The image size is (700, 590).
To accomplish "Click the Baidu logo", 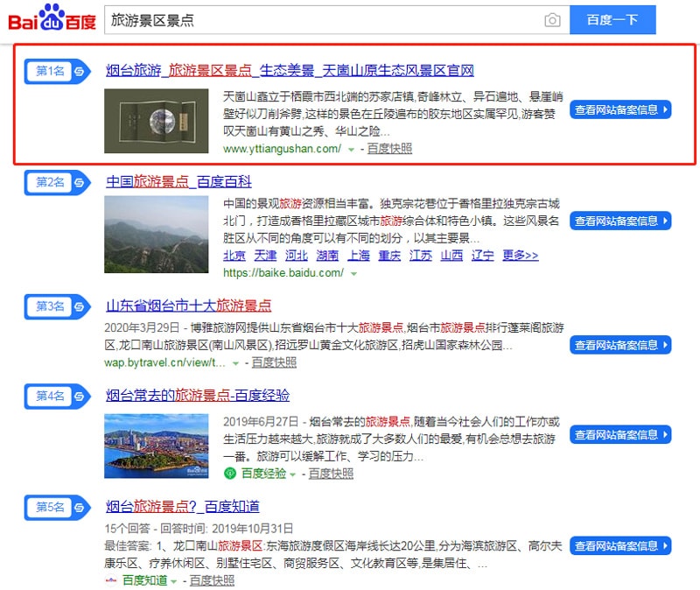I will point(52,18).
